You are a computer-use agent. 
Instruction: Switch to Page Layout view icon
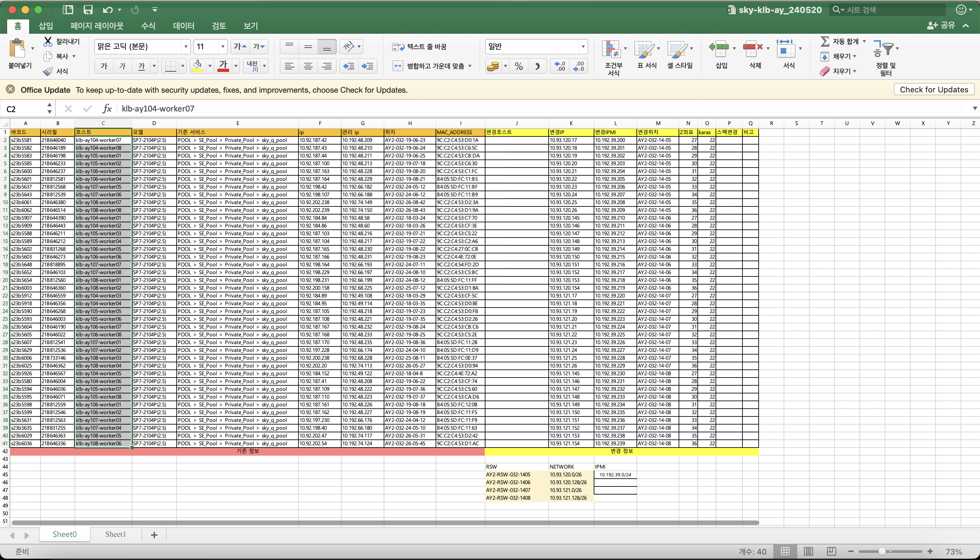[x=809, y=551]
